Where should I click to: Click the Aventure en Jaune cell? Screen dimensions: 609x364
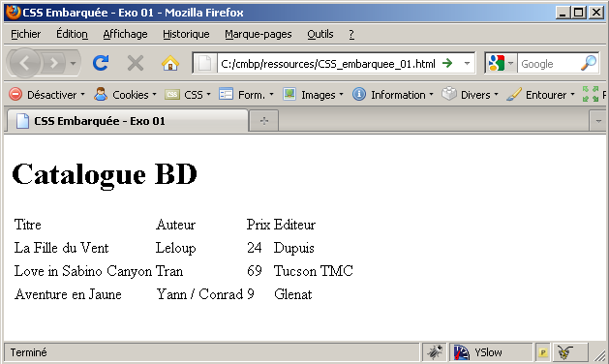point(68,294)
